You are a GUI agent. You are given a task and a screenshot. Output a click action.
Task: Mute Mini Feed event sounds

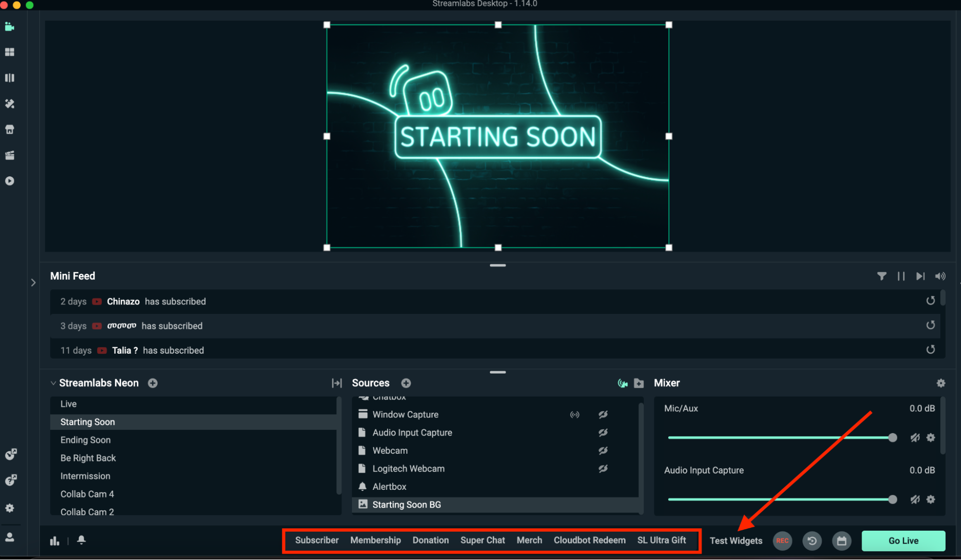940,276
